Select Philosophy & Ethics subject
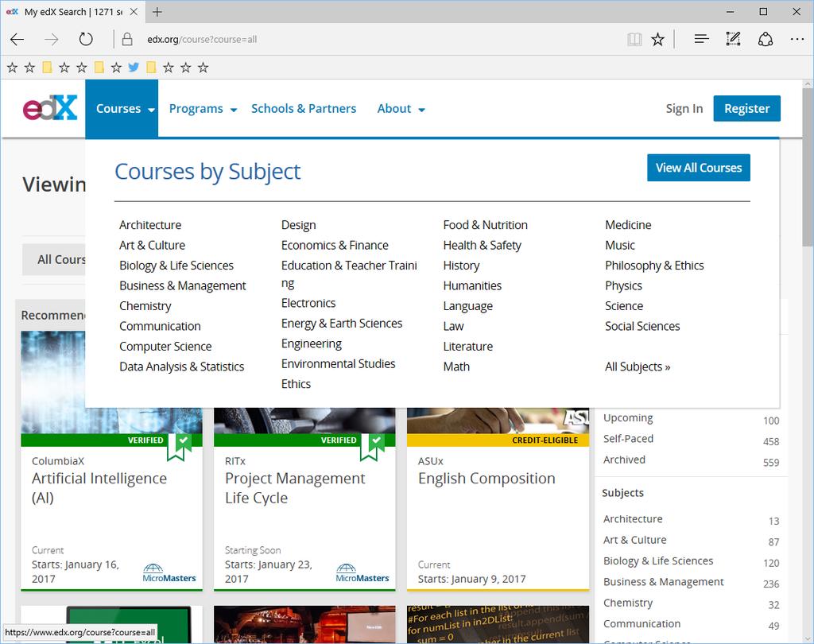 pos(654,266)
